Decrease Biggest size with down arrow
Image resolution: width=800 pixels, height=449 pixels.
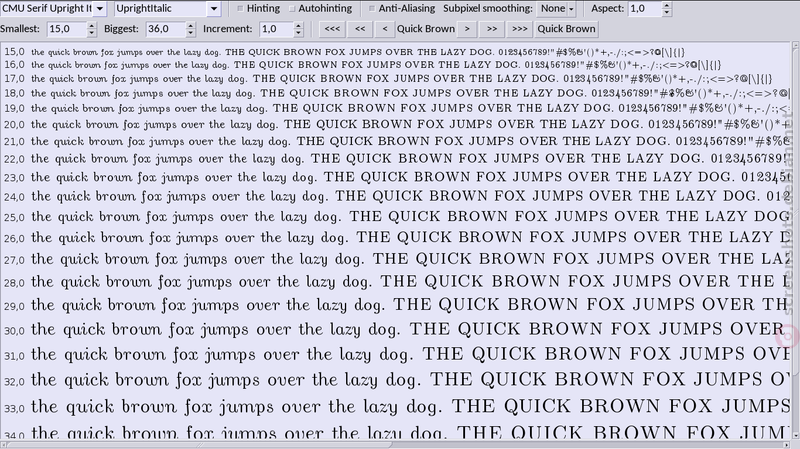(x=190, y=32)
